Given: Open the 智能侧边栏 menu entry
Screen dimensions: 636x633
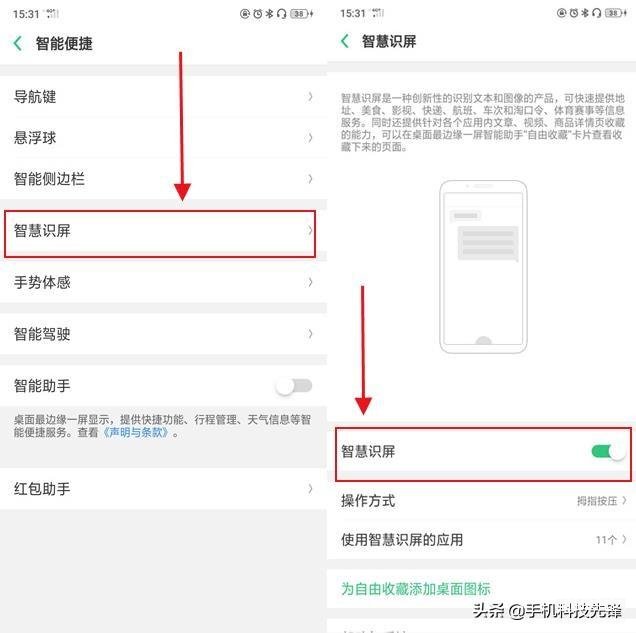Looking at the screenshot, I should (x=163, y=179).
